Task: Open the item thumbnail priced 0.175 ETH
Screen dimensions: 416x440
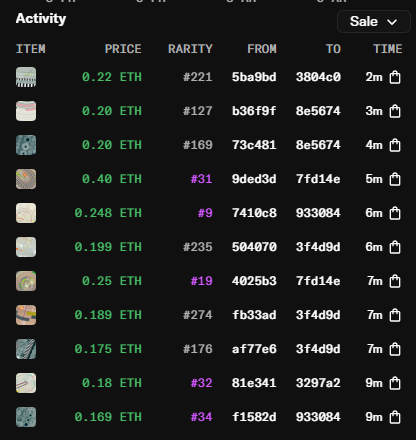Action: (26, 349)
